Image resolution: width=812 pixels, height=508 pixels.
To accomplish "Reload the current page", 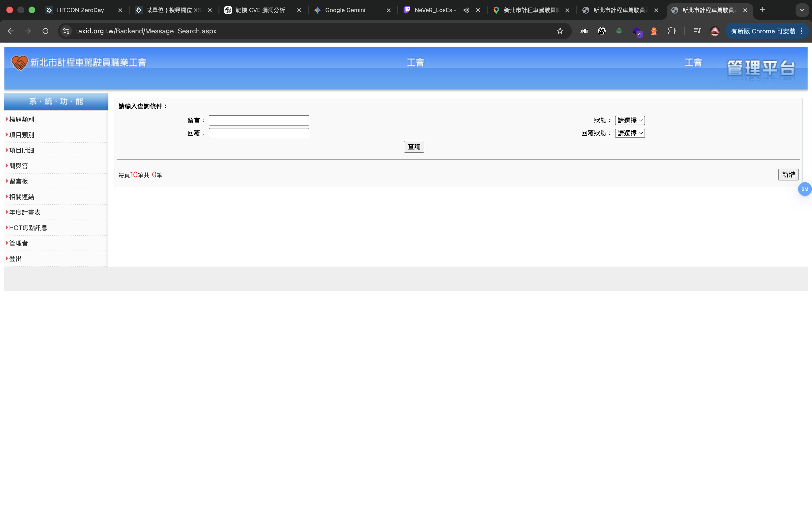I will pos(46,31).
